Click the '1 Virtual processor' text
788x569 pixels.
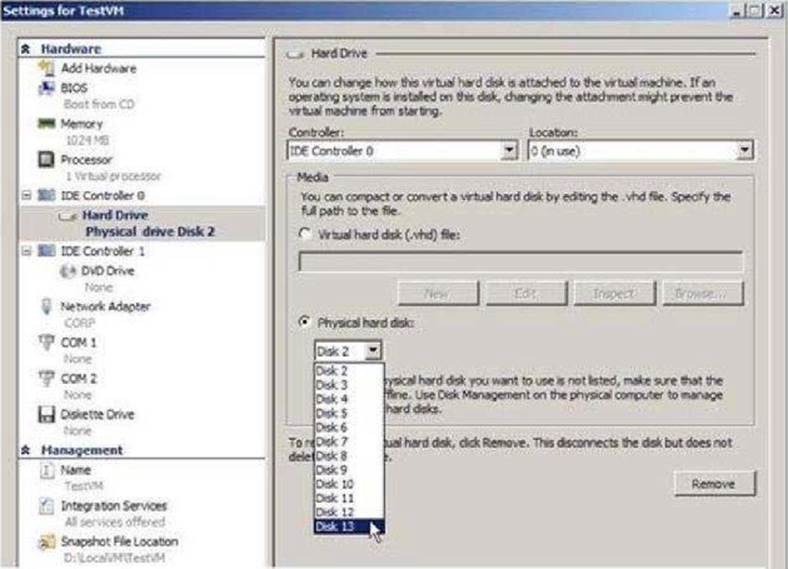113,176
